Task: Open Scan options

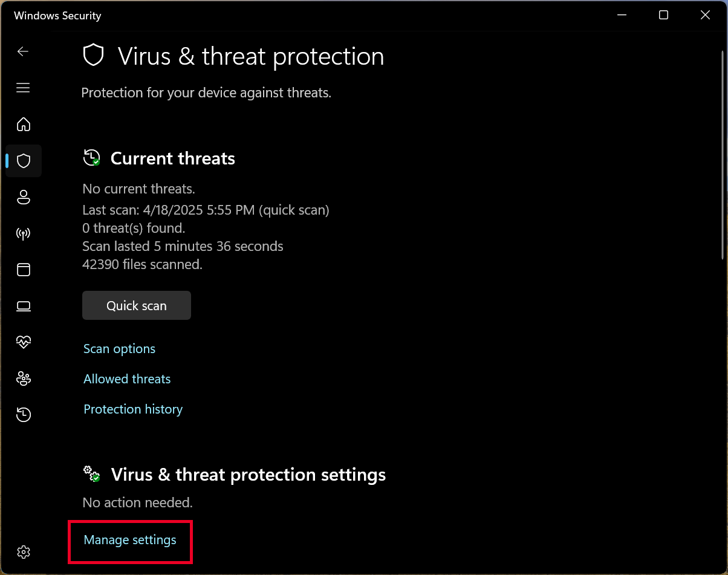Action: click(x=119, y=348)
